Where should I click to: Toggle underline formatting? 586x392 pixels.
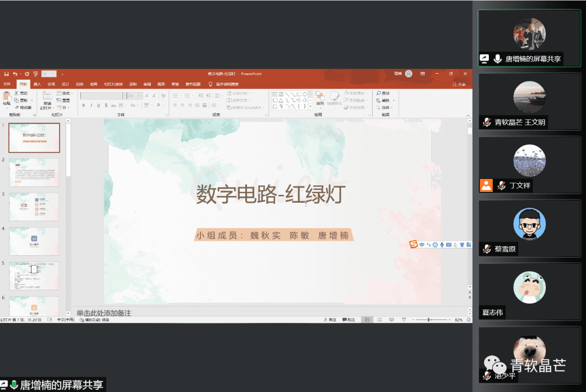click(x=99, y=105)
